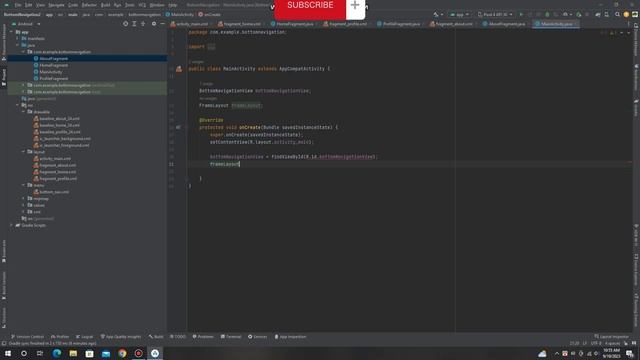
Task: Open Profiler tool window
Action: pyautogui.click(x=60, y=337)
